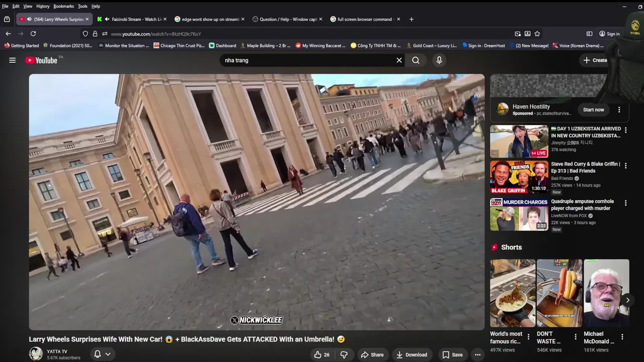Show site security padlock info
The height and width of the screenshot is (362, 644).
click(95, 34)
